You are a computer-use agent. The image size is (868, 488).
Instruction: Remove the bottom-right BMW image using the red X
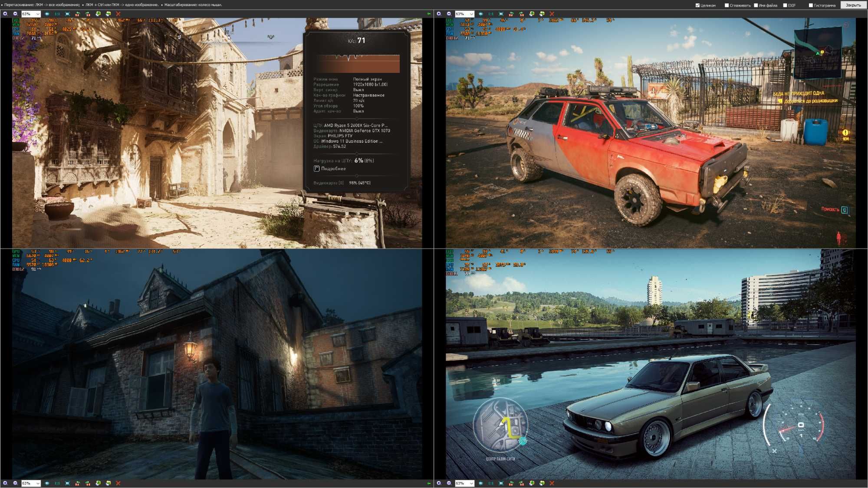pyautogui.click(x=552, y=483)
